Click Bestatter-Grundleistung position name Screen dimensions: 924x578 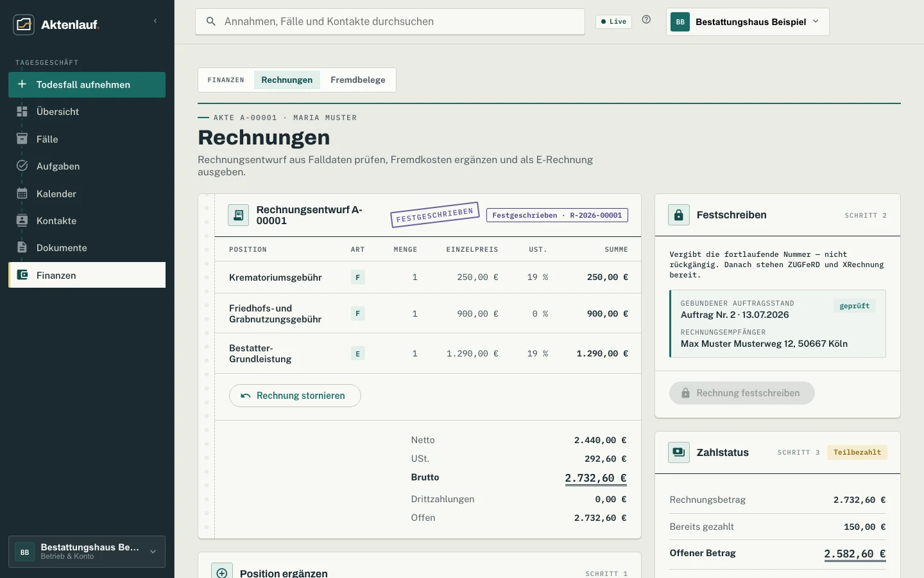click(x=261, y=353)
